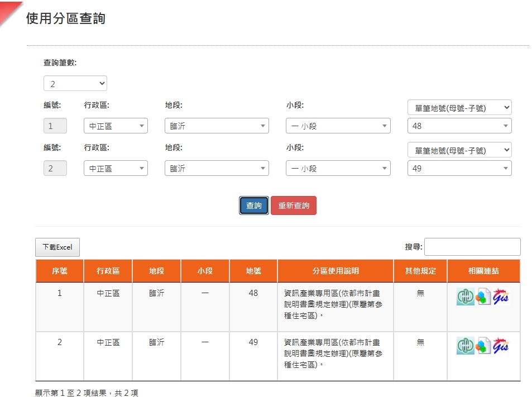Image resolution: width=532 pixels, height=397 pixels.
Task: Open the 查詢筆數 count dropdown
Action: pos(75,84)
